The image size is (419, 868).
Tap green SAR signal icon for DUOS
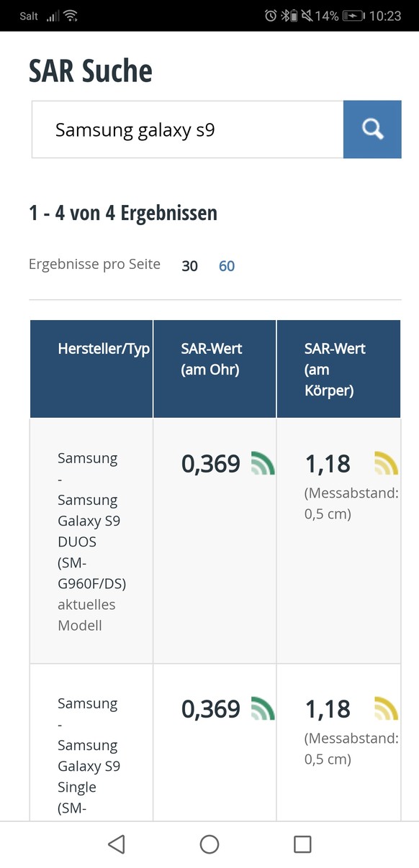[263, 463]
